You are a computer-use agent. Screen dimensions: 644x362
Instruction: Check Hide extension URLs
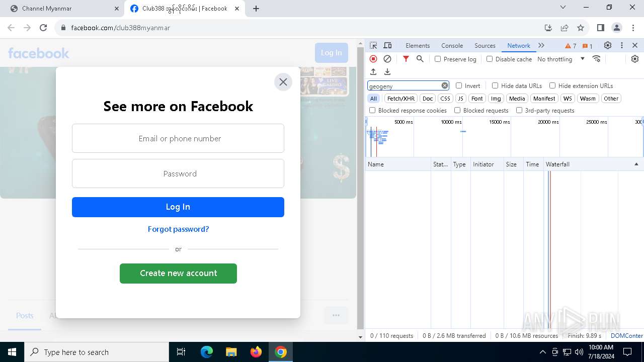[552, 85]
